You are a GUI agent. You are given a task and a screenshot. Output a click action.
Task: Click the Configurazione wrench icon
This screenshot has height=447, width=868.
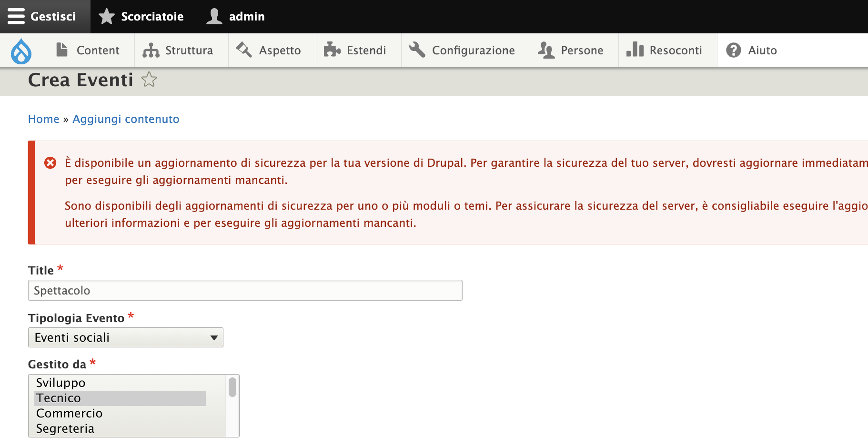[417, 50]
